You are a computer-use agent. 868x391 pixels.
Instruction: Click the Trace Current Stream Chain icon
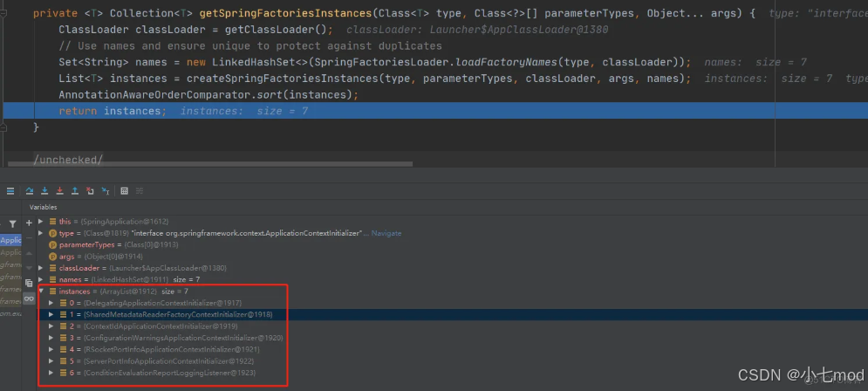point(140,190)
